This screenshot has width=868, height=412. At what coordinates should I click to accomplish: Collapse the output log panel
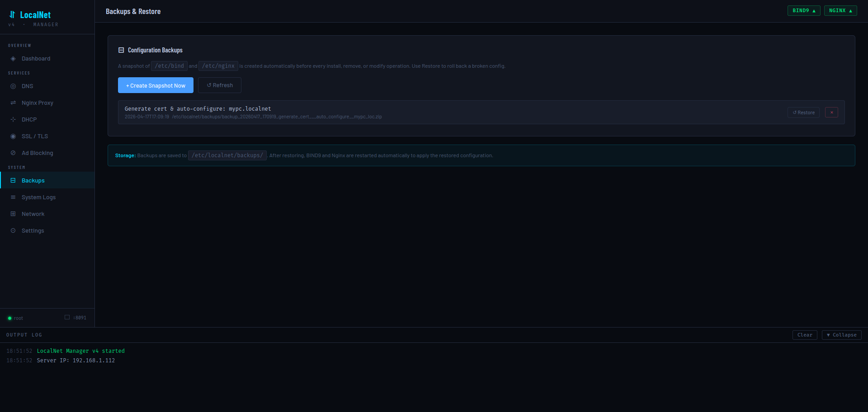point(841,335)
